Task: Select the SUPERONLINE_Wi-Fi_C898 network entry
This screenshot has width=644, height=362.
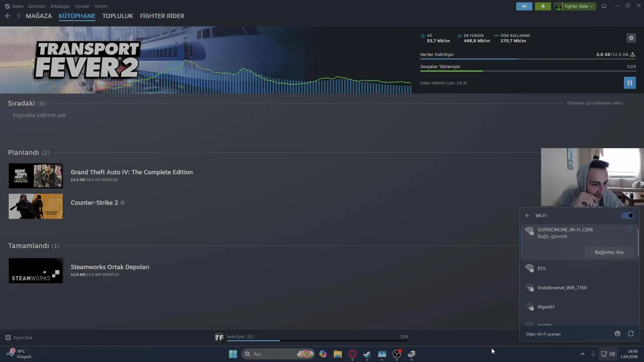Action: [x=579, y=242]
